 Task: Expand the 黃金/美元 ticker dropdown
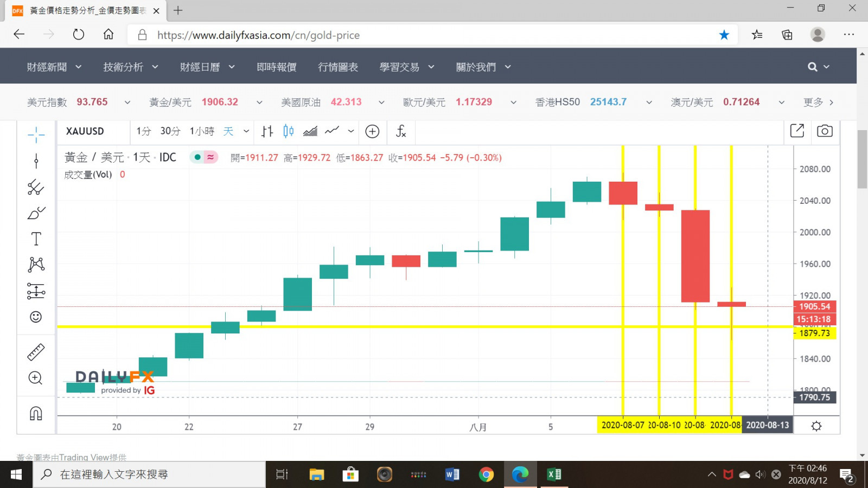pyautogui.click(x=259, y=102)
